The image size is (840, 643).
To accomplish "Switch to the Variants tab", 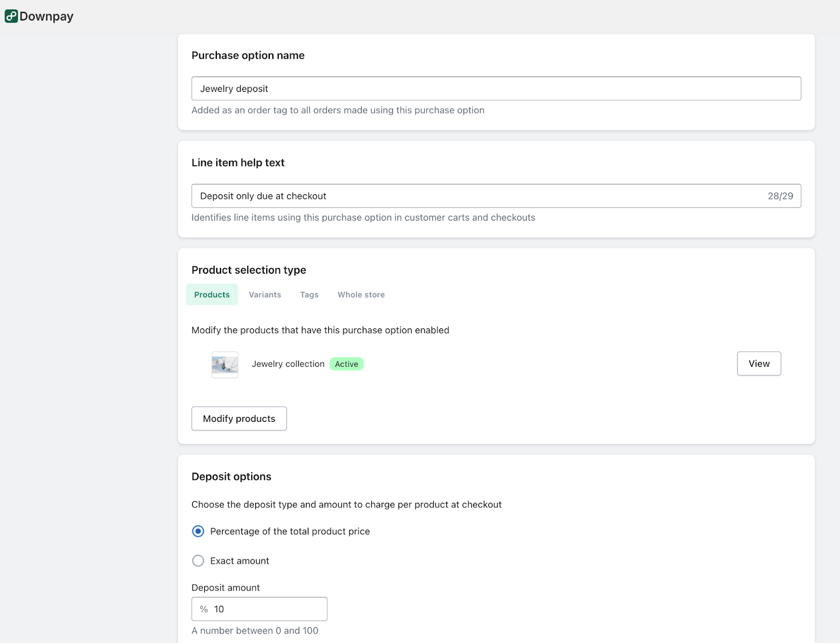I will (x=265, y=295).
